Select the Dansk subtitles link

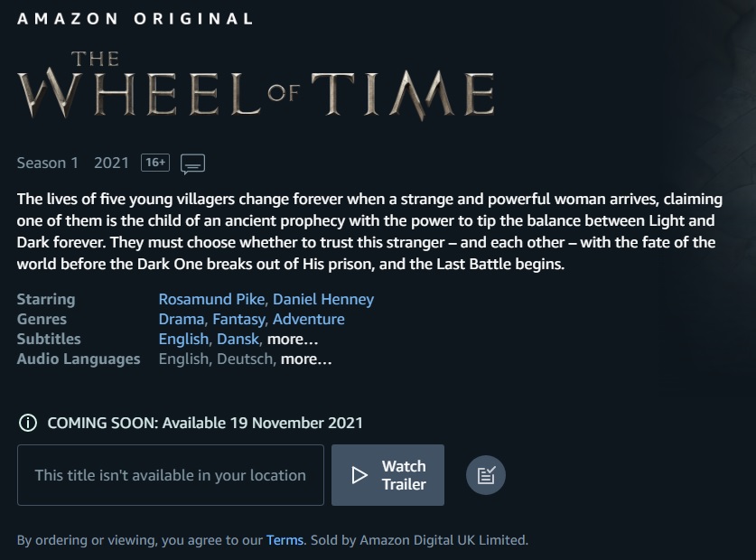[238, 339]
